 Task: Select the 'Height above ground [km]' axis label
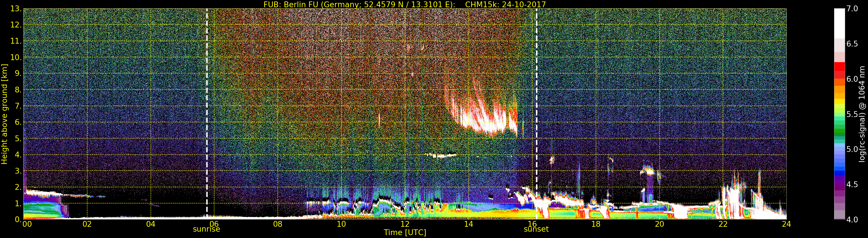point(4,114)
